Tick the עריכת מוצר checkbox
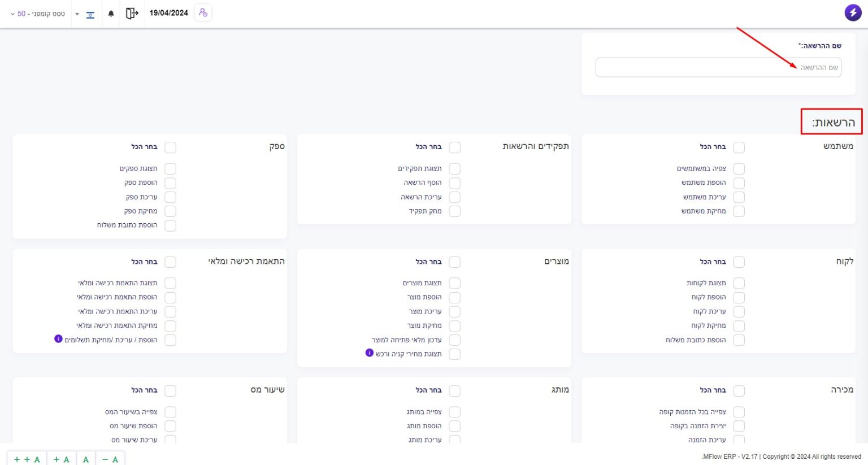The height and width of the screenshot is (465, 868). click(x=454, y=312)
